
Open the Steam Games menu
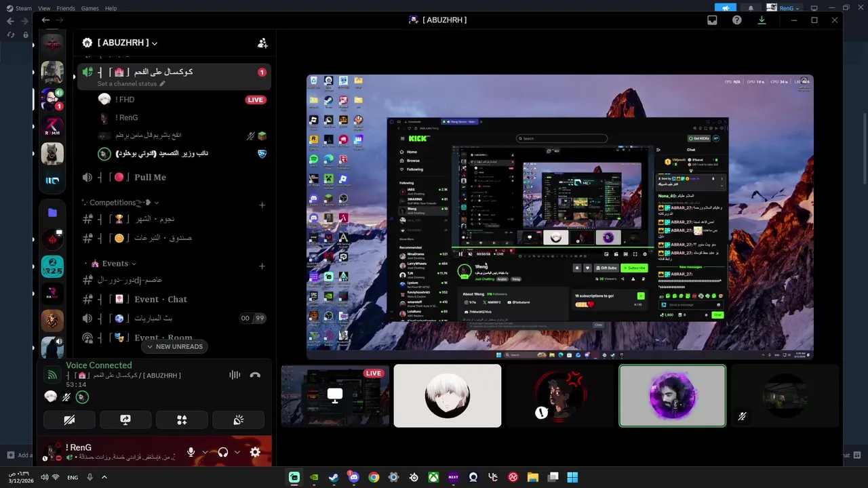90,8
